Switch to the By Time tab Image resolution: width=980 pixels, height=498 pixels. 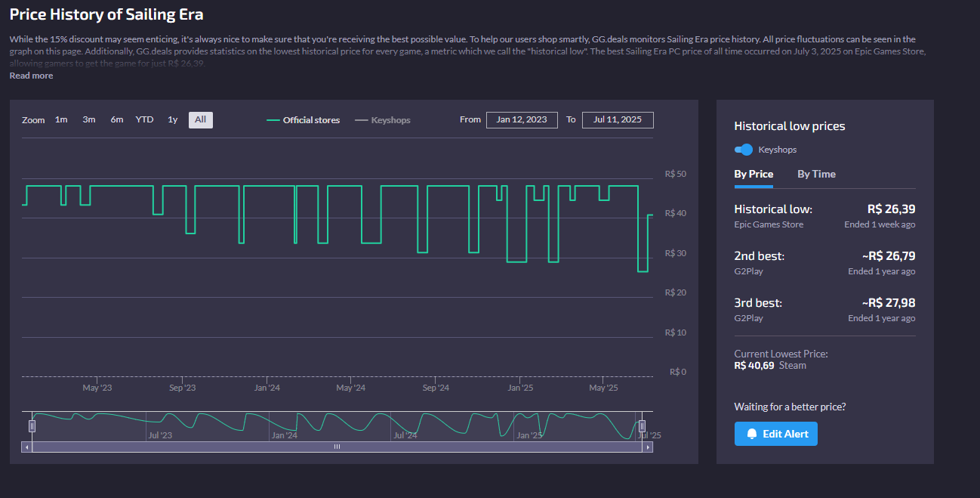point(816,175)
